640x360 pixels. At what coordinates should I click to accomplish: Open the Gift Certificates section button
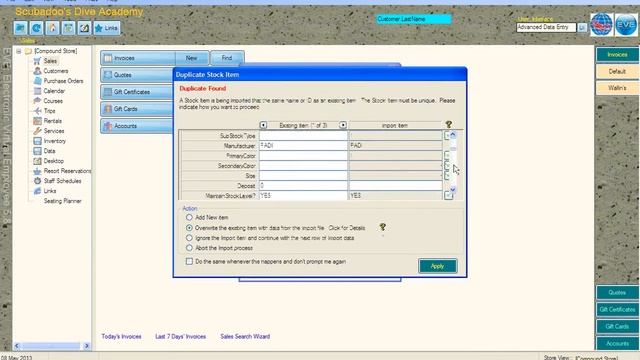tap(137, 92)
